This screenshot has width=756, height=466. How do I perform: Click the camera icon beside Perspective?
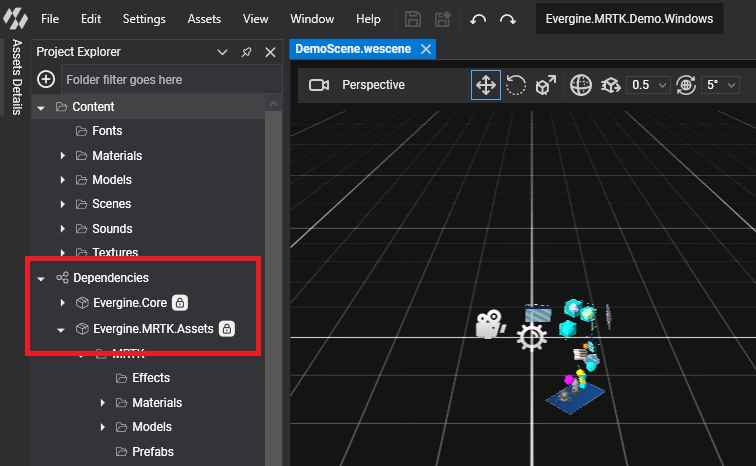319,85
